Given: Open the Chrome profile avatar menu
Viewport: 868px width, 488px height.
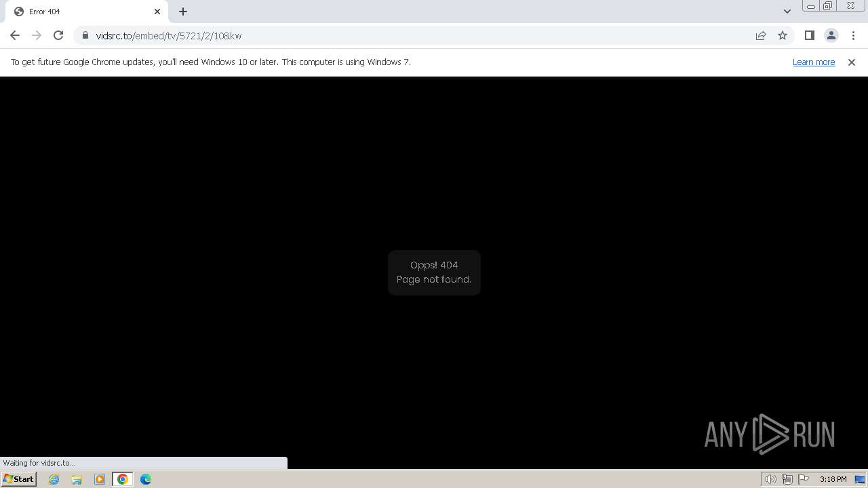Looking at the screenshot, I should pos(831,35).
